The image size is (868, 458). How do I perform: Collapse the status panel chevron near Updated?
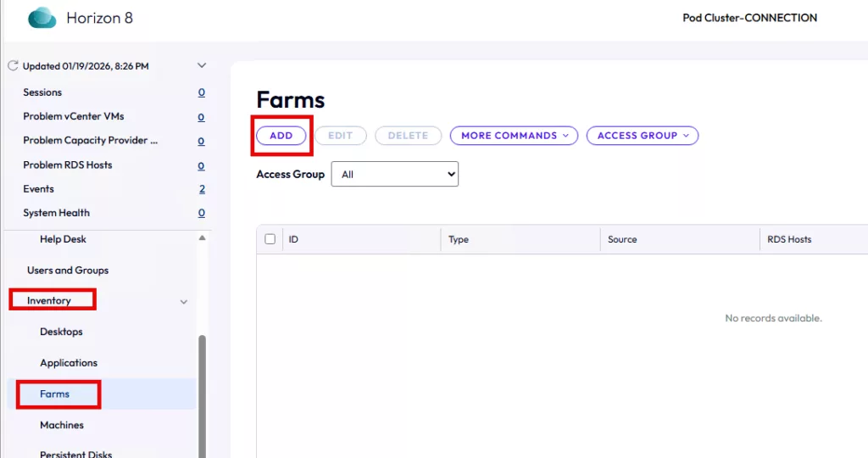(x=201, y=65)
